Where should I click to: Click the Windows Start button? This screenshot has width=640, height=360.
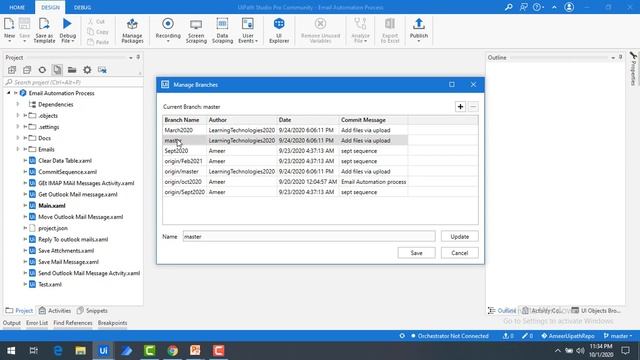pos(11,351)
